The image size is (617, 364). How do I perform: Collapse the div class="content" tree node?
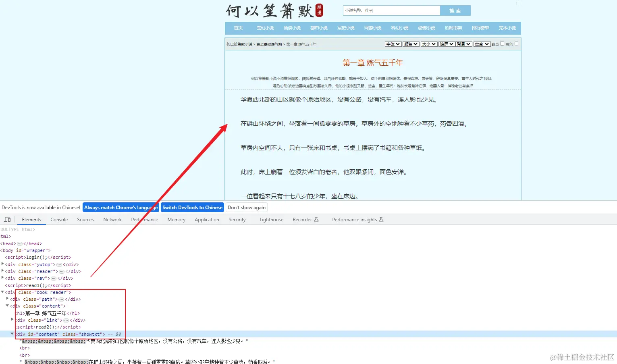point(7,306)
